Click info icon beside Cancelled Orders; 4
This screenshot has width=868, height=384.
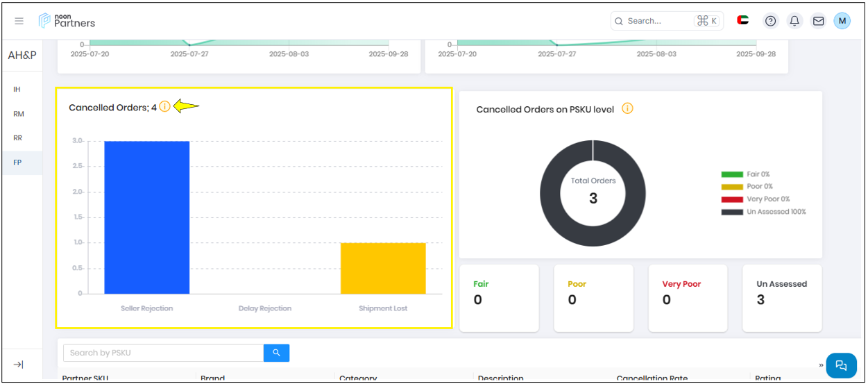[164, 107]
